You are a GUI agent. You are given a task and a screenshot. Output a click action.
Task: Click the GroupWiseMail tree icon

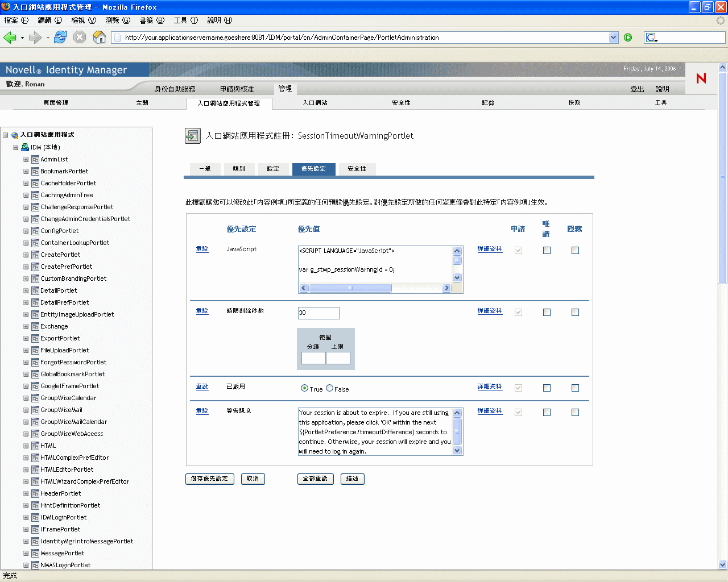coord(35,410)
